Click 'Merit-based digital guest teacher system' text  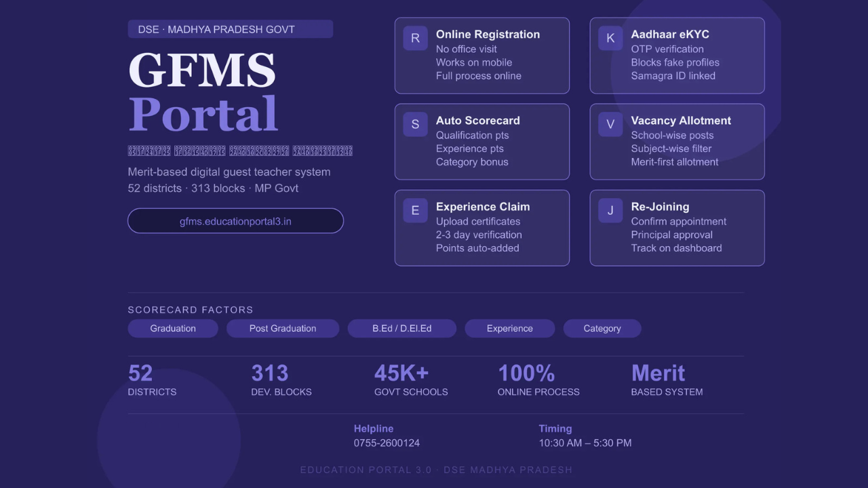pos(229,172)
